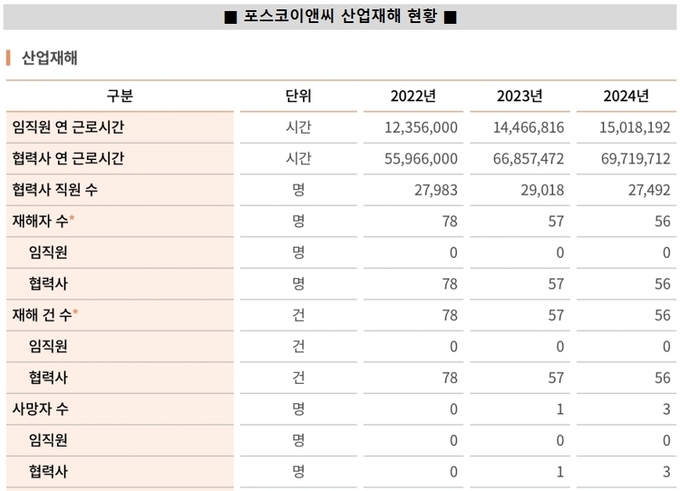Viewport: 680px width, 491px height.
Task: Click 명 unit in 협력사 직원 수 row
Action: 298,190
